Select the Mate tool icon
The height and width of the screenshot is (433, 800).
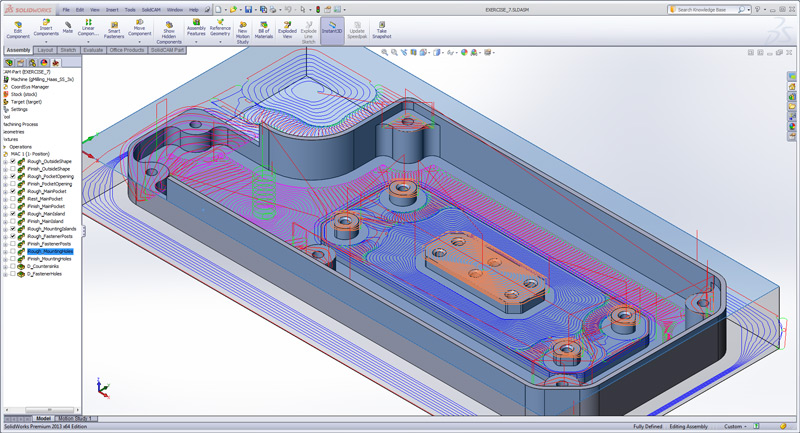pos(68,26)
